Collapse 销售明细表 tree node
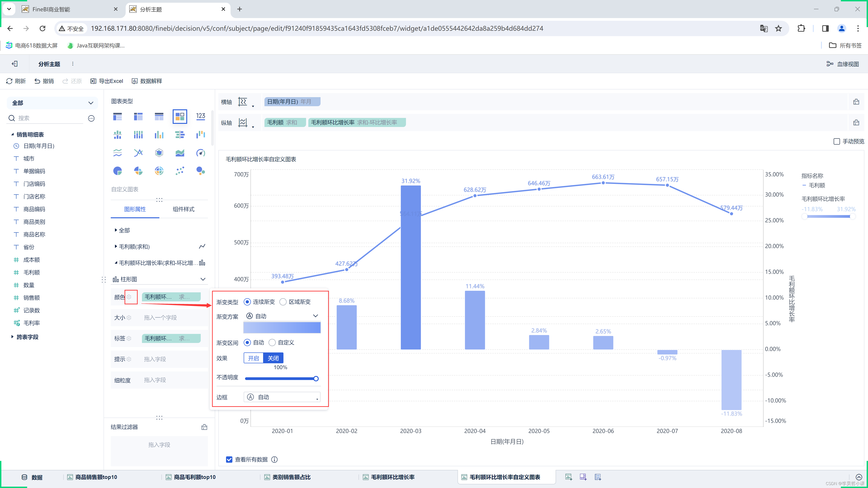868x488 pixels. 12,134
